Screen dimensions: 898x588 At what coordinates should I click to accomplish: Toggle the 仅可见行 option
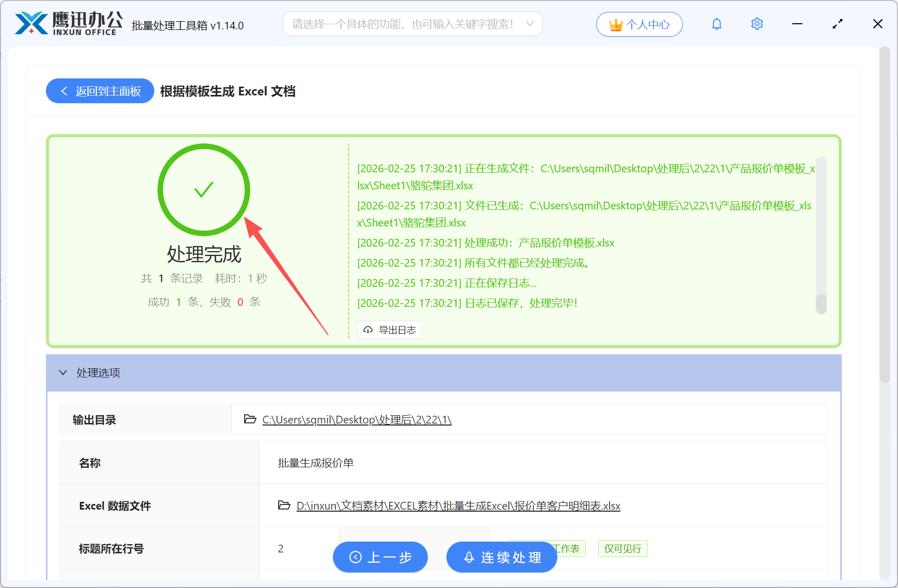point(622,548)
